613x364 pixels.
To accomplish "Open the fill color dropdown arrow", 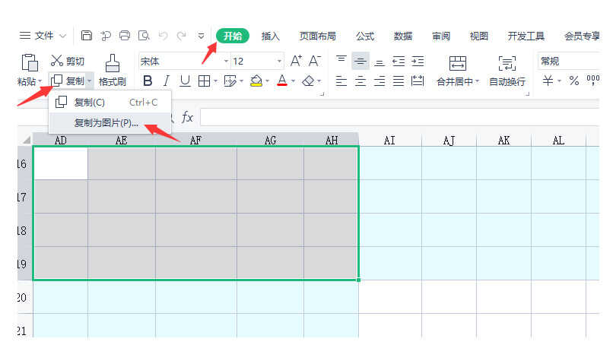I will tap(268, 81).
